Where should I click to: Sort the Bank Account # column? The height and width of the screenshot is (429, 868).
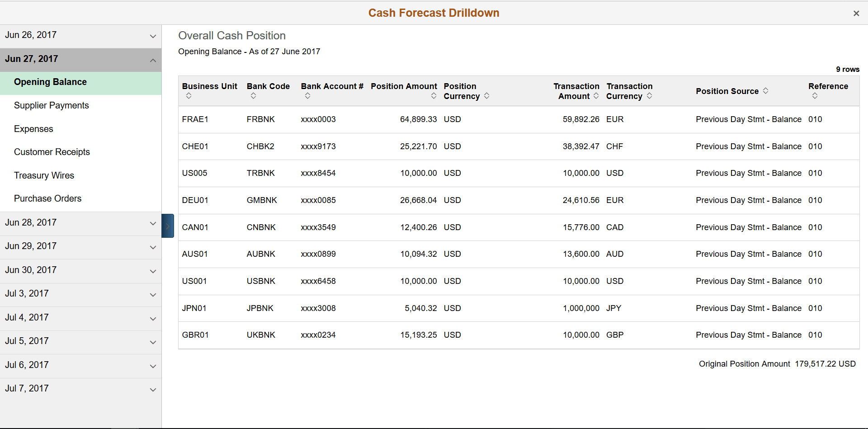307,96
